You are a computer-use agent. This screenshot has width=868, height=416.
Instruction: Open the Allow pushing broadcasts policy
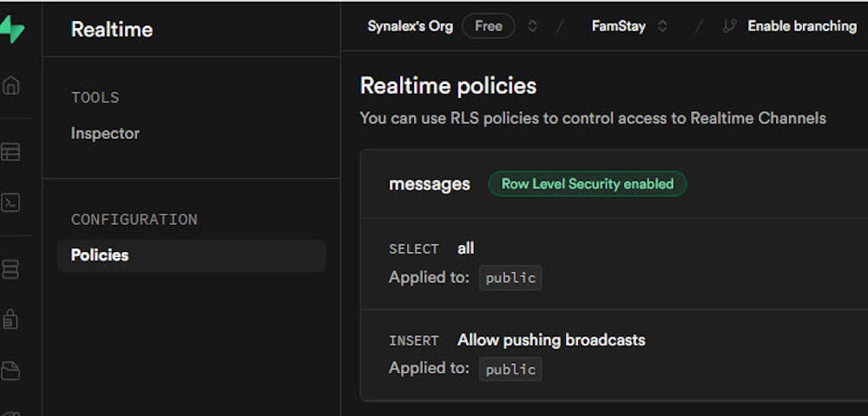[x=551, y=340]
